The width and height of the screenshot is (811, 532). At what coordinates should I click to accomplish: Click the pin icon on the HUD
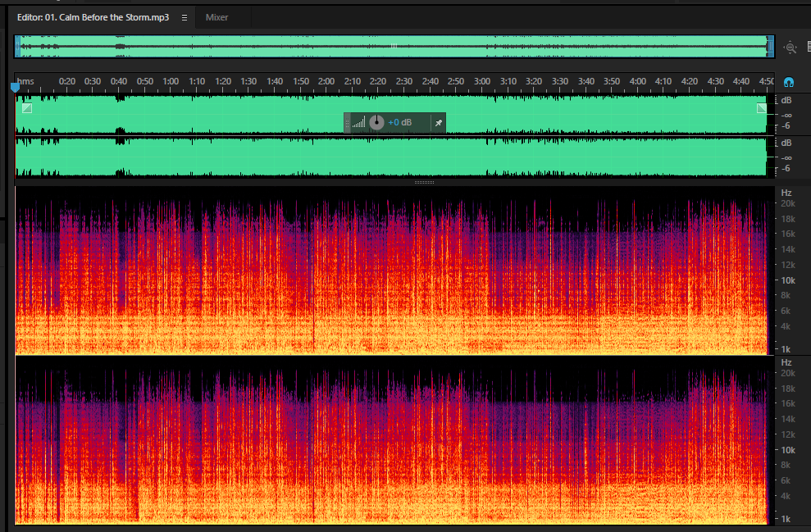point(438,122)
